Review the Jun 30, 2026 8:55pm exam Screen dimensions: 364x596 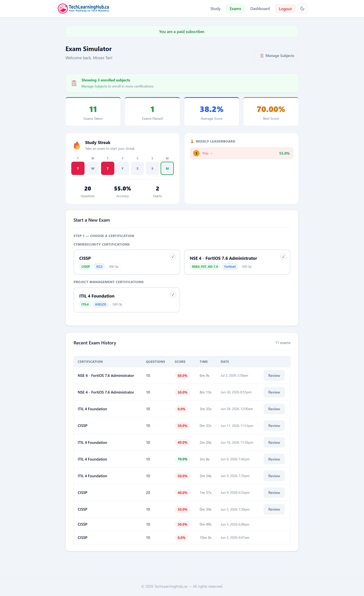tap(274, 392)
